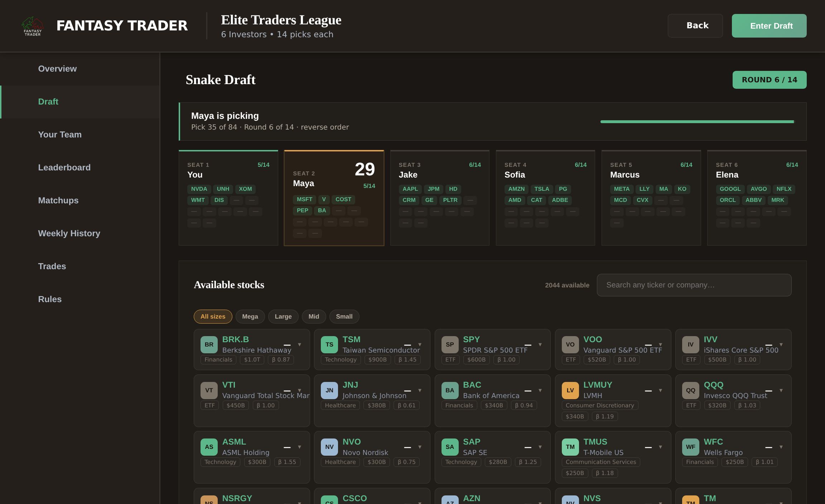Click the NV avatar on the Novo Nordisk card
Image resolution: width=825 pixels, height=504 pixels.
coord(329,447)
